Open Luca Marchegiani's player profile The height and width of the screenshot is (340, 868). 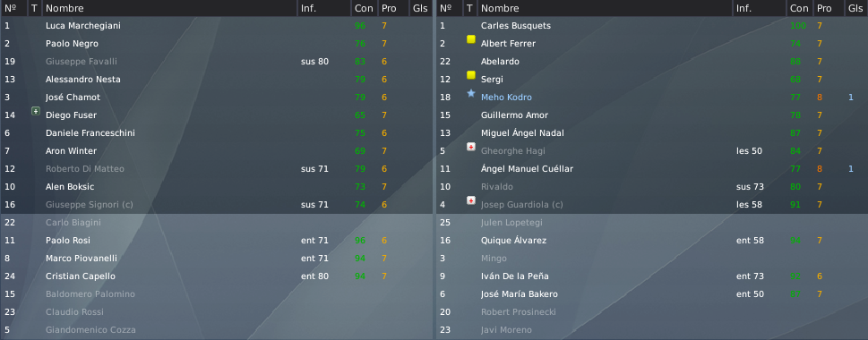pos(83,25)
